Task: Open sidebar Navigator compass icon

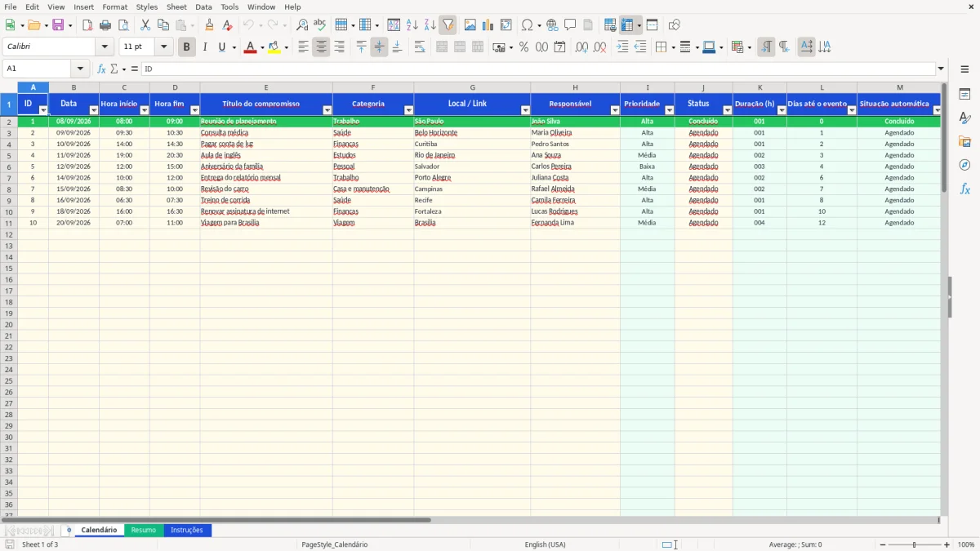Action: 964,166
